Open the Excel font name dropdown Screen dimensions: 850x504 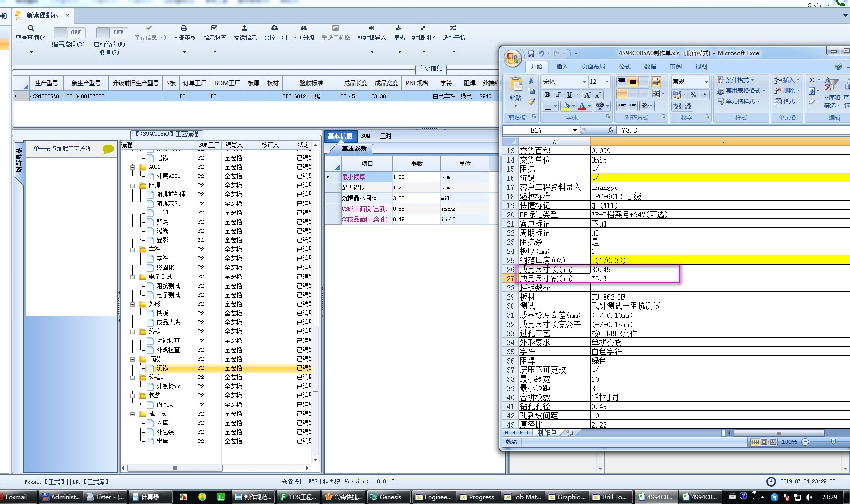584,82
